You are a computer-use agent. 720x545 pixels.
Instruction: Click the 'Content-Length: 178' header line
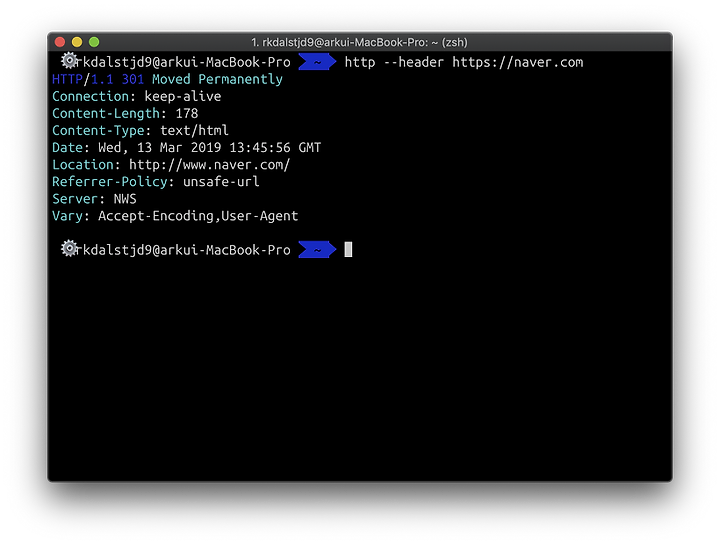tap(125, 113)
